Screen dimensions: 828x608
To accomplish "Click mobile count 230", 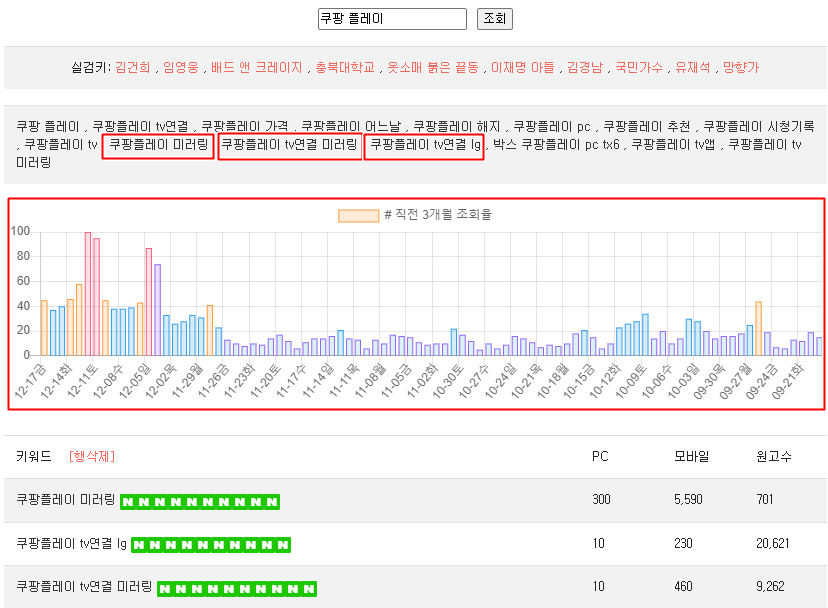I will point(683,543).
